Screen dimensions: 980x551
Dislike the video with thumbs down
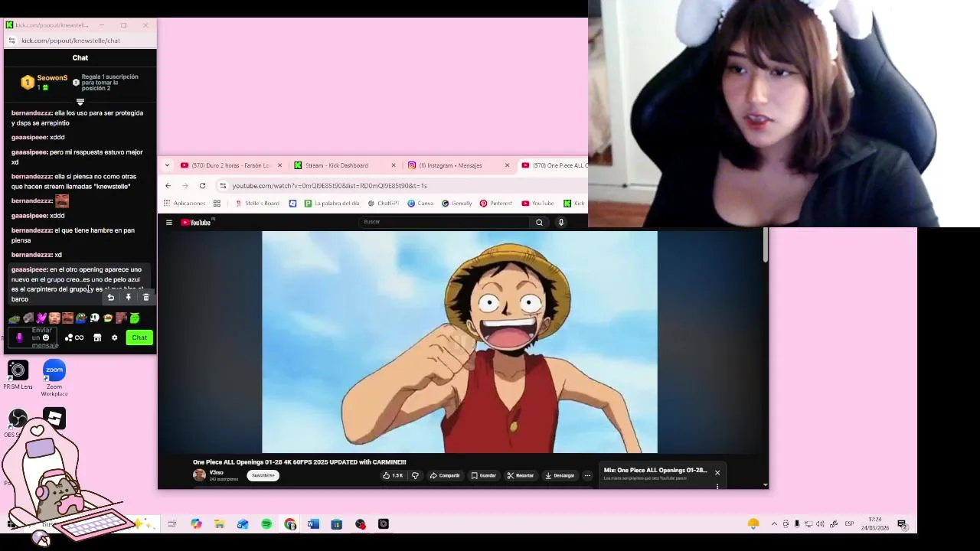pyautogui.click(x=415, y=475)
